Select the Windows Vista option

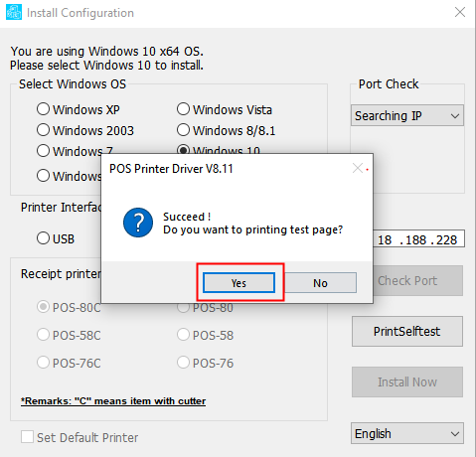[183, 109]
